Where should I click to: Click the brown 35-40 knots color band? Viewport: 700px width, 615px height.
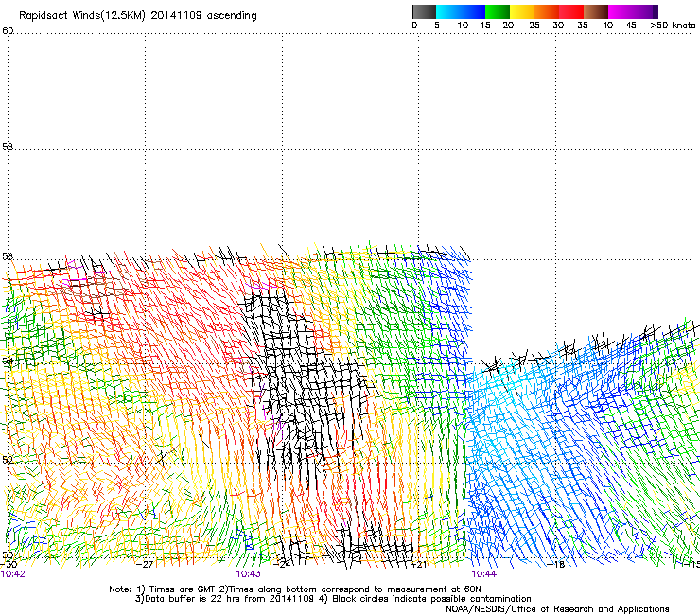tap(596, 11)
